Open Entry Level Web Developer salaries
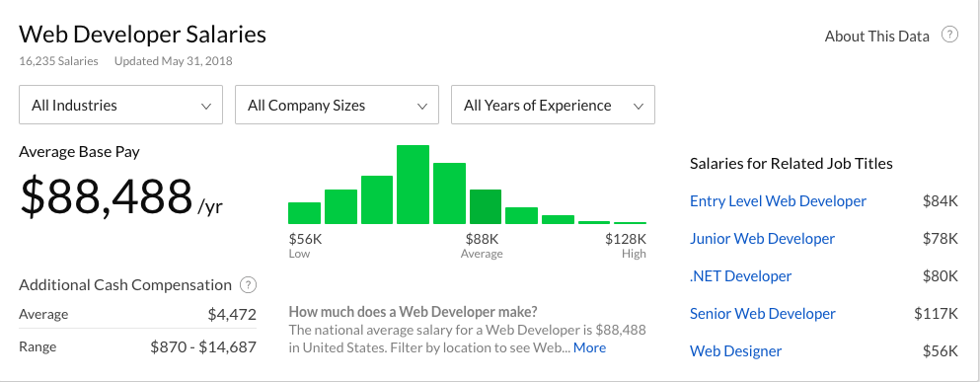 click(778, 201)
